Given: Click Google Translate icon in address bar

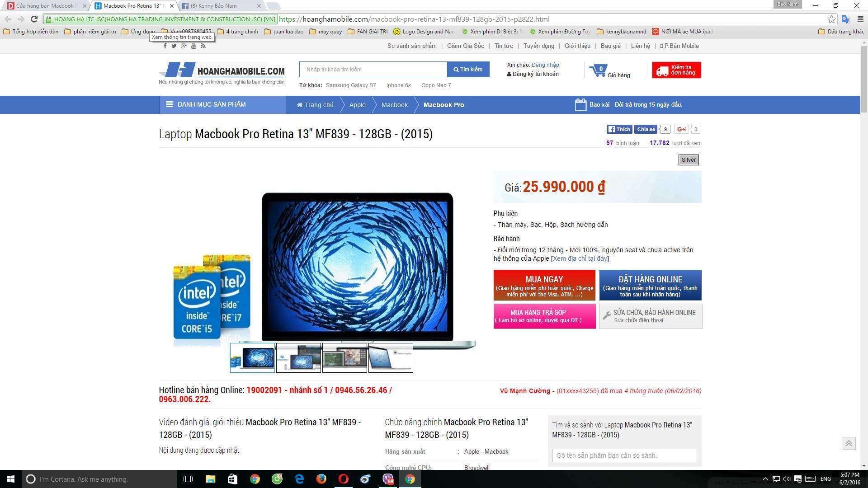Looking at the screenshot, I should pyautogui.click(x=845, y=19).
